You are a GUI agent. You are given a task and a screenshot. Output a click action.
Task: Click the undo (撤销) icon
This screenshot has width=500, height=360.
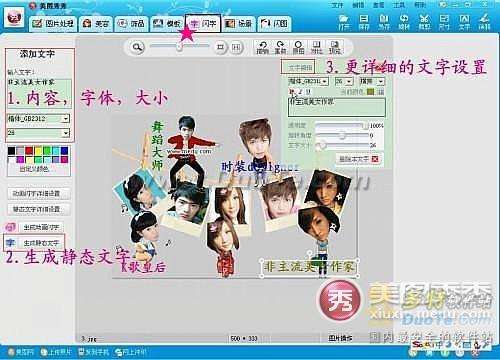pos(263,47)
